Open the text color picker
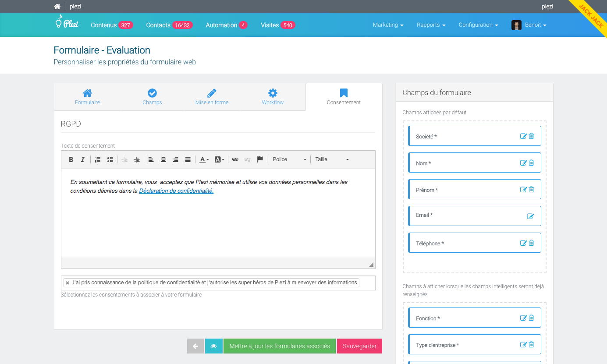The height and width of the screenshot is (364, 607). tap(204, 159)
